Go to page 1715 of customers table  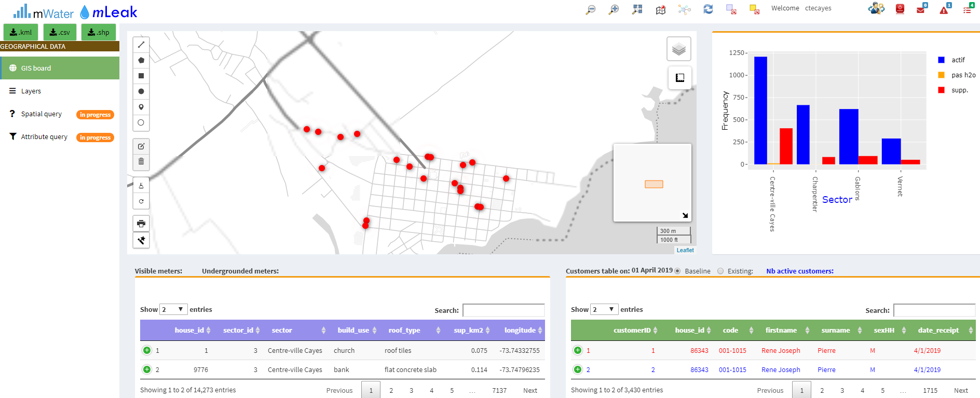click(x=930, y=390)
